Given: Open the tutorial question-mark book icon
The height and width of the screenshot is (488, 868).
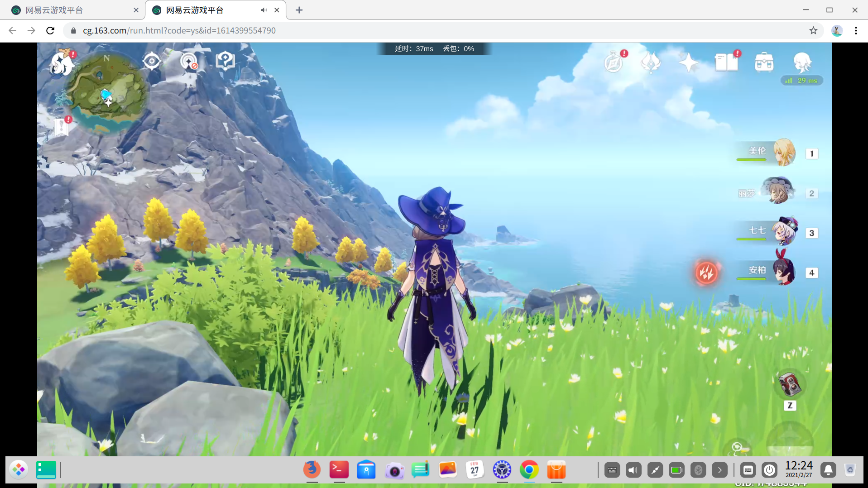Looking at the screenshot, I should (225, 61).
